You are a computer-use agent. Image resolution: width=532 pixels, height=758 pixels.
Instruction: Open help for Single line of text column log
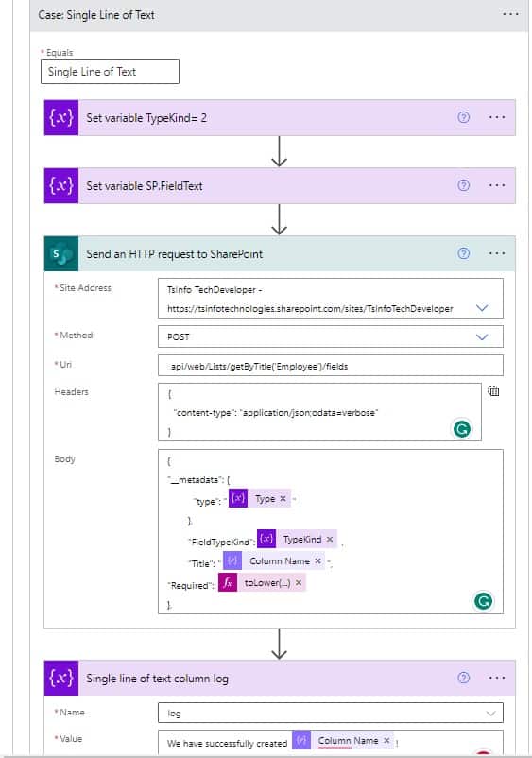click(463, 678)
